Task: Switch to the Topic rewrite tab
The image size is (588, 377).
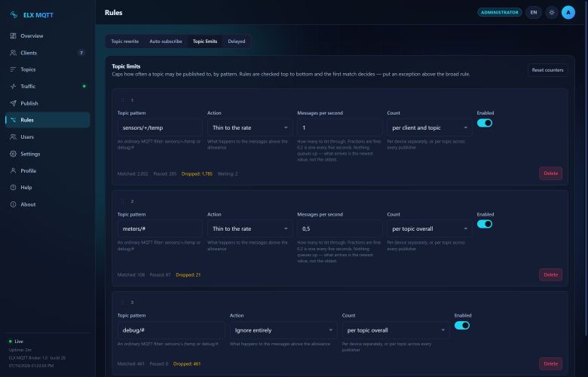Action: click(125, 41)
